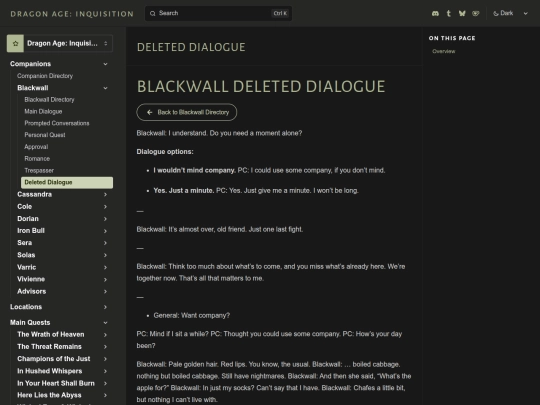Open the Cassandra companion entry
This screenshot has width=540, height=405.
(x=35, y=195)
